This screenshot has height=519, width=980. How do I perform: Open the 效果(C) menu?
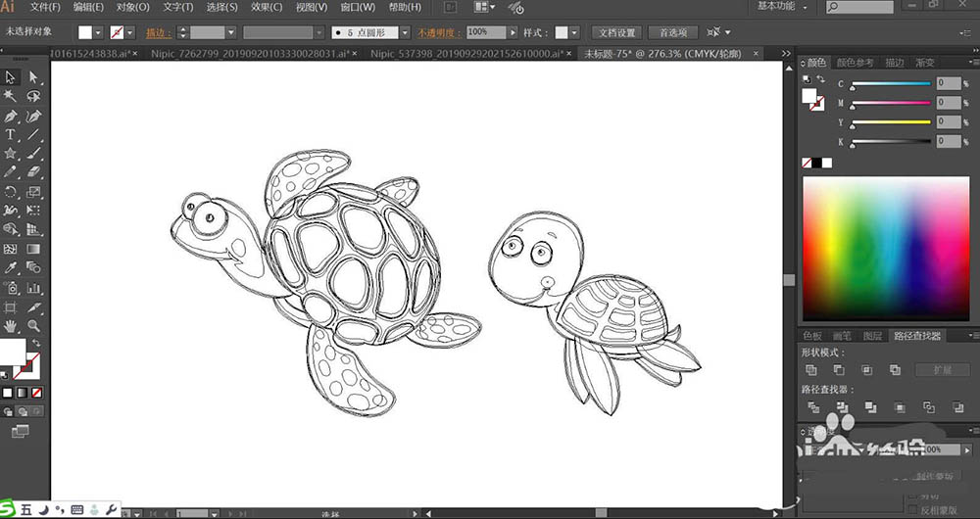(267, 8)
